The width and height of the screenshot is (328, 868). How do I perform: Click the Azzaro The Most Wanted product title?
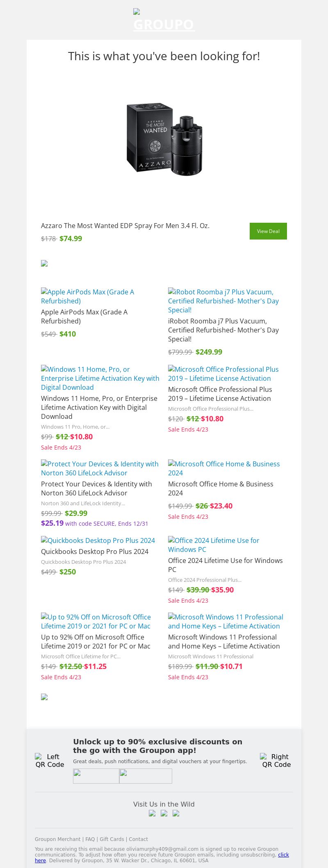click(x=125, y=226)
